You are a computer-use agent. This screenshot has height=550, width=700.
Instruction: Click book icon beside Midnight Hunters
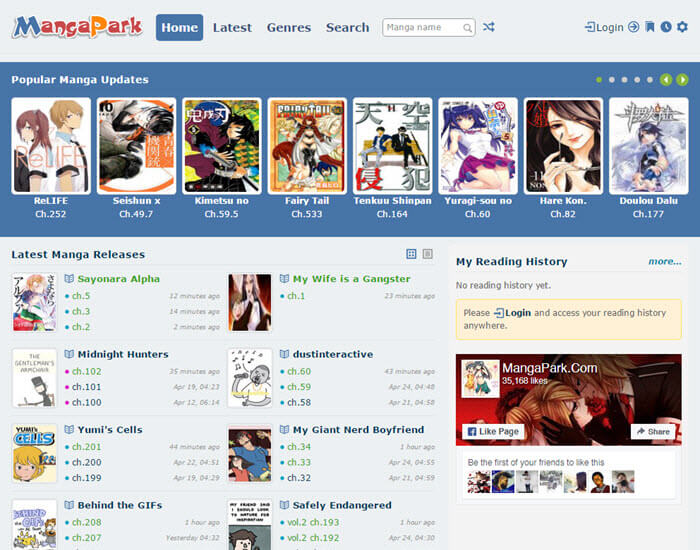click(69, 354)
